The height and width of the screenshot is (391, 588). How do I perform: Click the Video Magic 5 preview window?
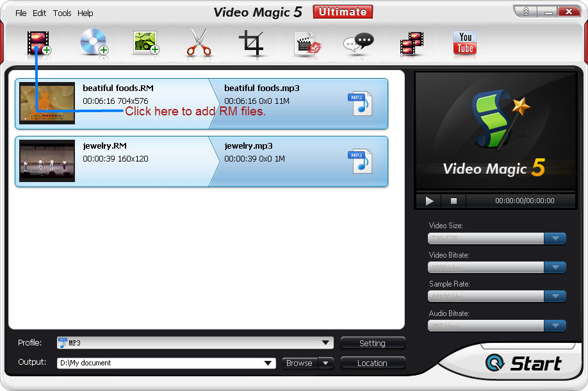(495, 131)
